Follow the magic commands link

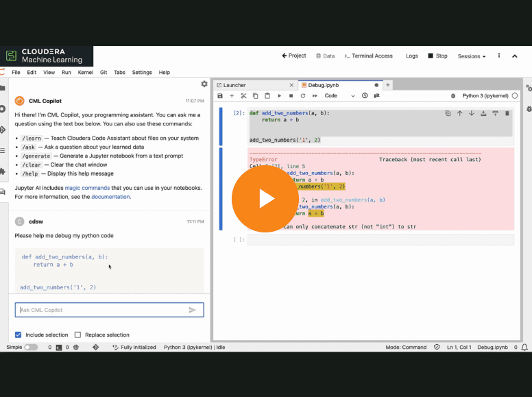coord(87,188)
